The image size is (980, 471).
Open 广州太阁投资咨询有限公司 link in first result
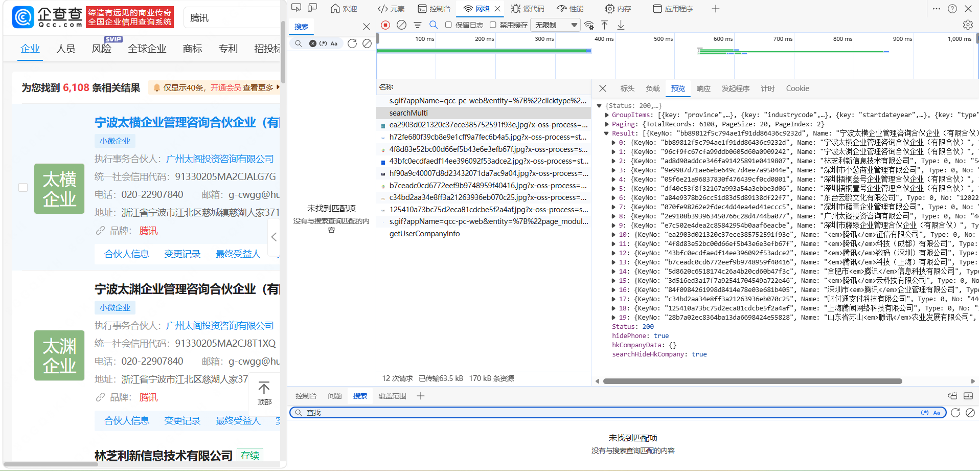pyautogui.click(x=220, y=159)
